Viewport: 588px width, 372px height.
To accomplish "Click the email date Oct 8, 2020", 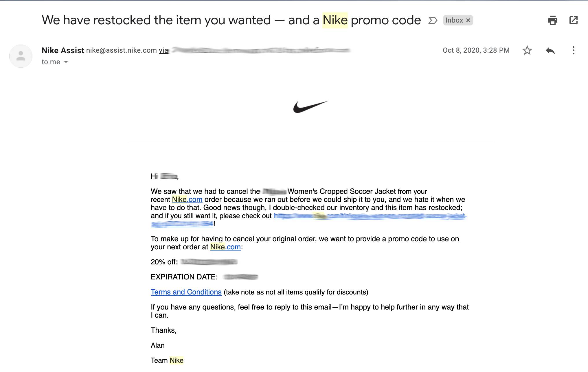I will tap(476, 50).
